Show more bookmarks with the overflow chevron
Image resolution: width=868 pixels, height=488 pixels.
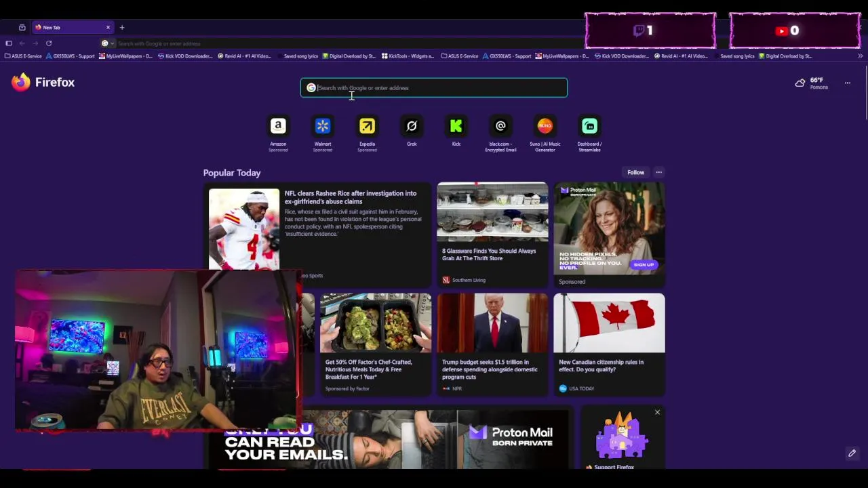[860, 56]
